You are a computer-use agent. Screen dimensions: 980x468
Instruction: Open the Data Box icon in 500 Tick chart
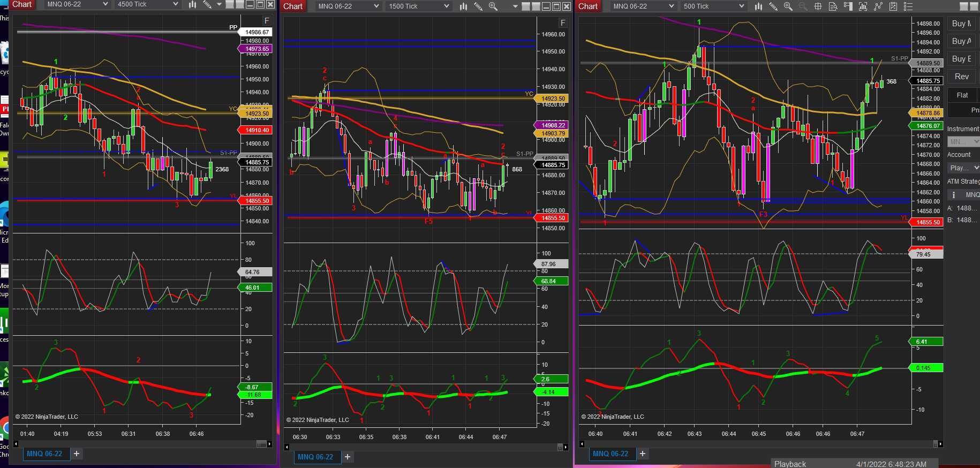coord(833,6)
